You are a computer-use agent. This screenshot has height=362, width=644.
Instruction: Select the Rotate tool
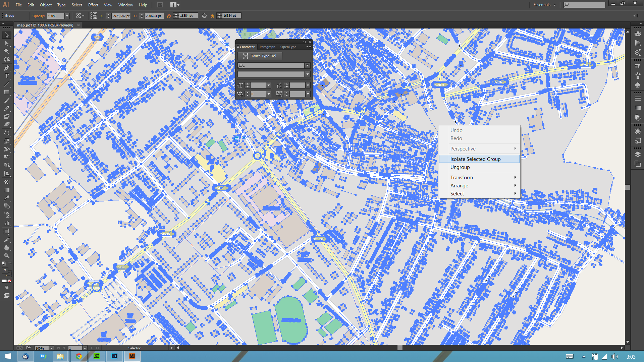7,133
